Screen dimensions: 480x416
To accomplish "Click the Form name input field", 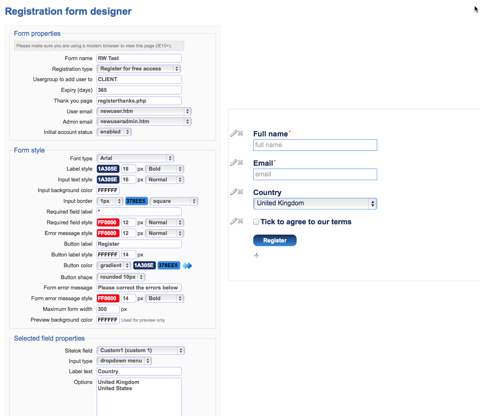I will pyautogui.click(x=139, y=58).
